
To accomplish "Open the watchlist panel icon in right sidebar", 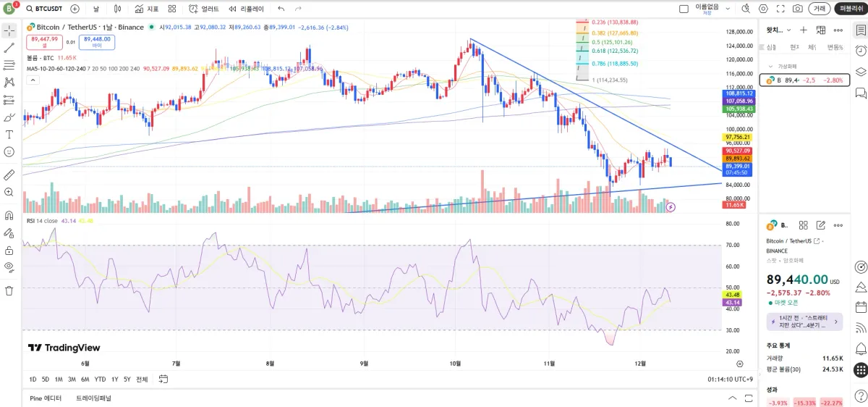I will tap(860, 30).
